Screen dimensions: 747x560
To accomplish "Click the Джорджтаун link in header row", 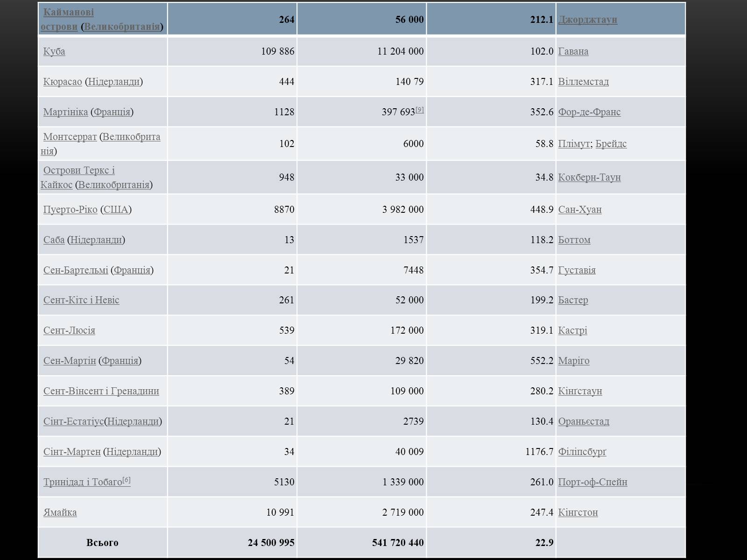I will click(x=587, y=20).
